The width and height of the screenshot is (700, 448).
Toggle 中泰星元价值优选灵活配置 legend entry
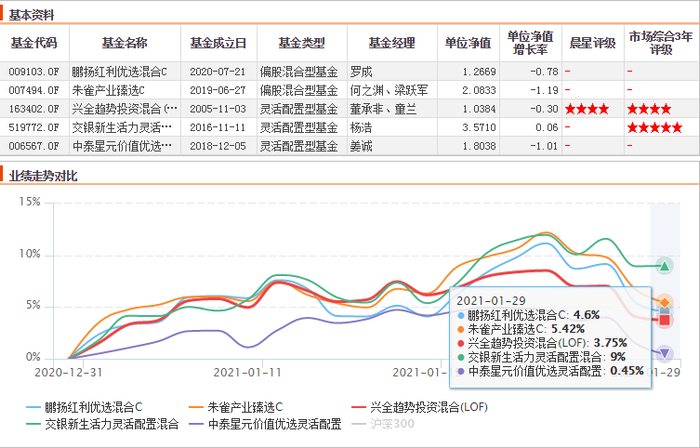(265, 423)
